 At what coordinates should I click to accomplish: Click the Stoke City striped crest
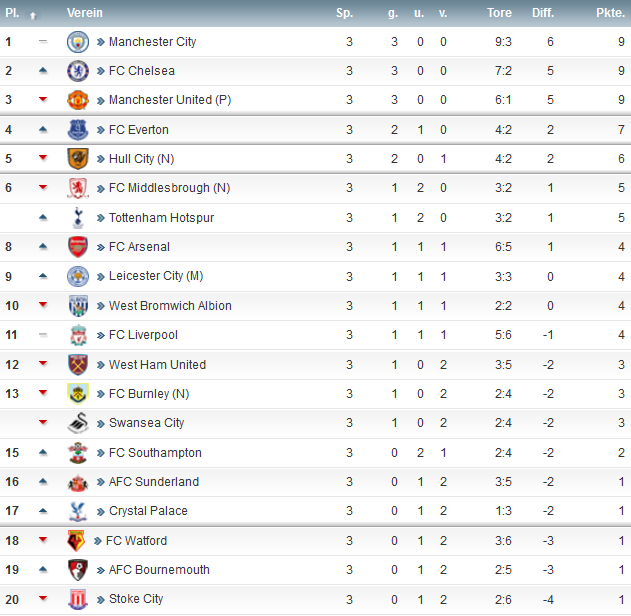[x=78, y=599]
